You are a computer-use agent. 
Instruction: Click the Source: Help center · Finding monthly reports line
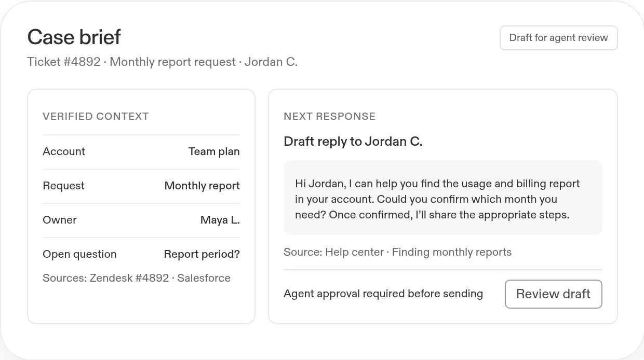(397, 253)
